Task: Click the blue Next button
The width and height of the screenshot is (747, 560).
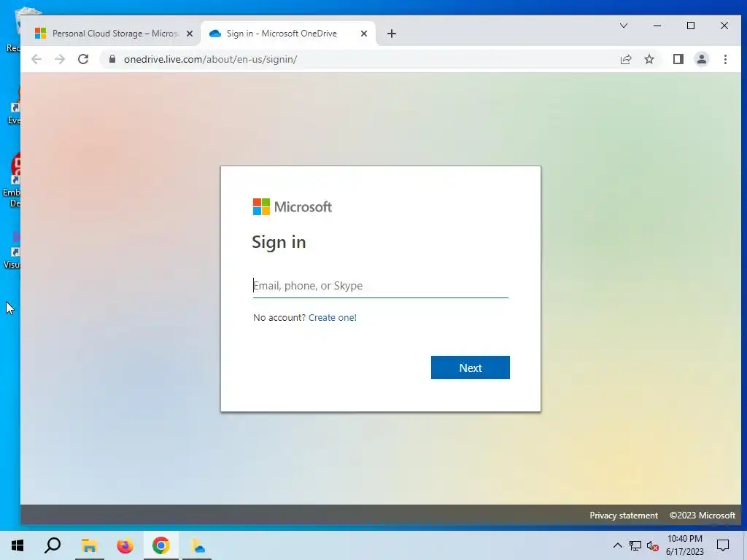Action: pyautogui.click(x=471, y=367)
